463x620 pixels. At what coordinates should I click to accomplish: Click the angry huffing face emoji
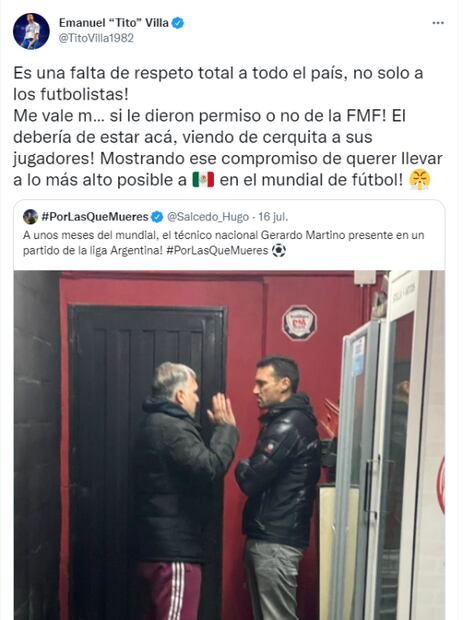(420, 180)
